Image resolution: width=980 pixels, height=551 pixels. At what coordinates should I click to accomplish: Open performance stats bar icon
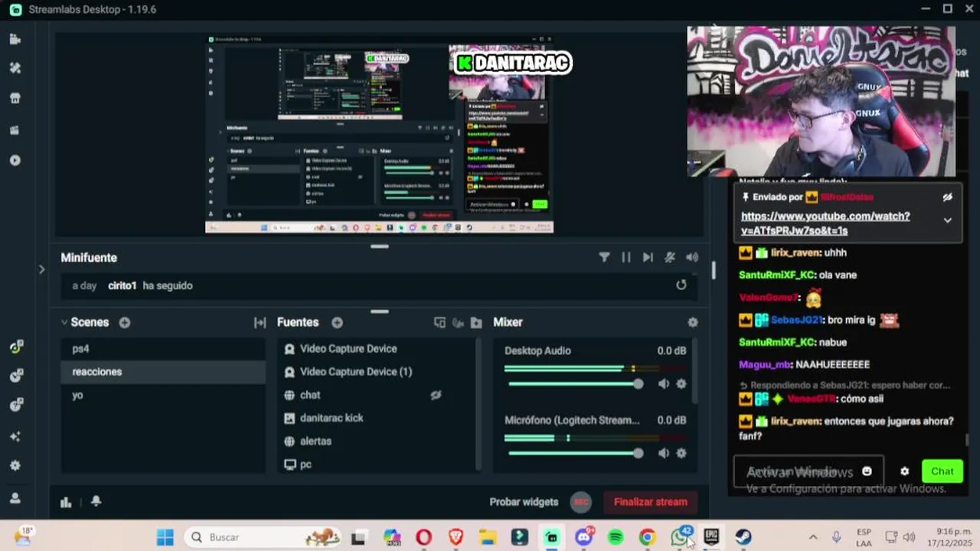[66, 502]
